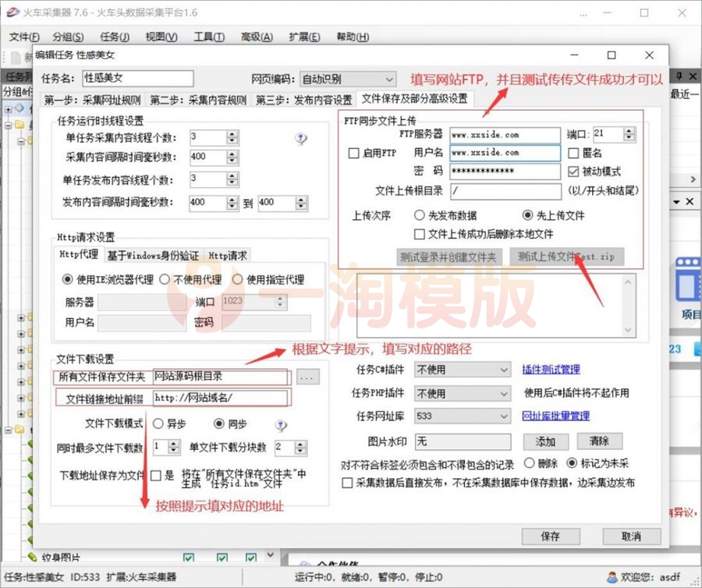Toggle the 被动模式 passive mode checkbox
702x588 pixels.
tap(573, 172)
